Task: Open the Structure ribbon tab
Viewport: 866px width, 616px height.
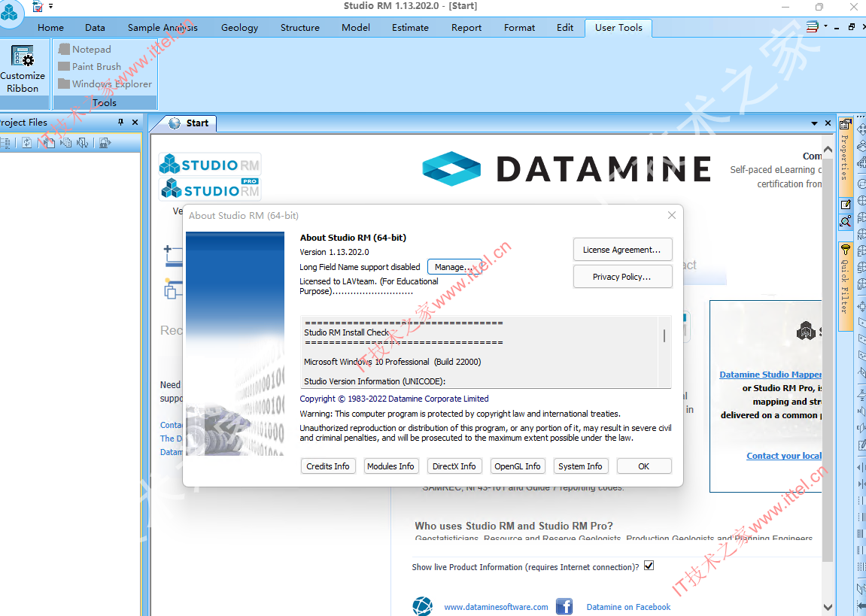Action: pos(300,28)
